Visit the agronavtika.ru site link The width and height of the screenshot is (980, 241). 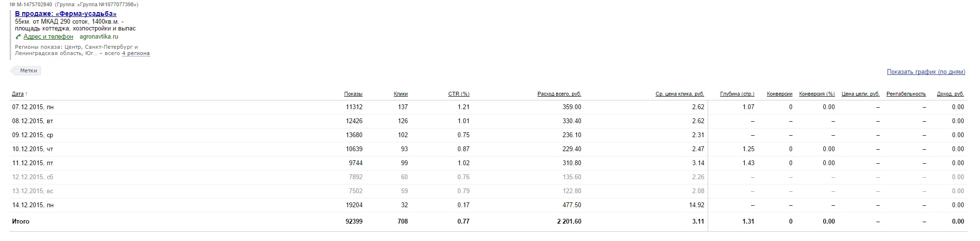point(99,37)
